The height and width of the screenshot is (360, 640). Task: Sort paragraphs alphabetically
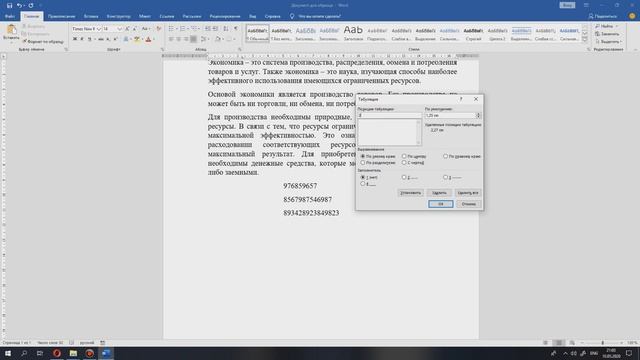[x=226, y=29]
